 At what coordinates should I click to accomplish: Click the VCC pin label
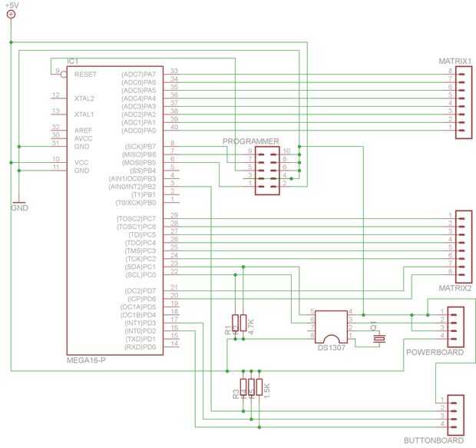[81, 163]
